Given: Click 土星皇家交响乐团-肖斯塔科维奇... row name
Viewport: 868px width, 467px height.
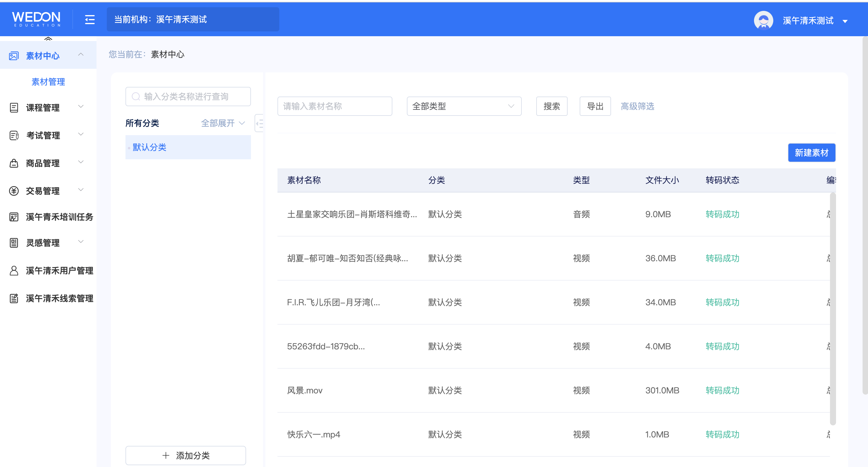Looking at the screenshot, I should (x=352, y=214).
